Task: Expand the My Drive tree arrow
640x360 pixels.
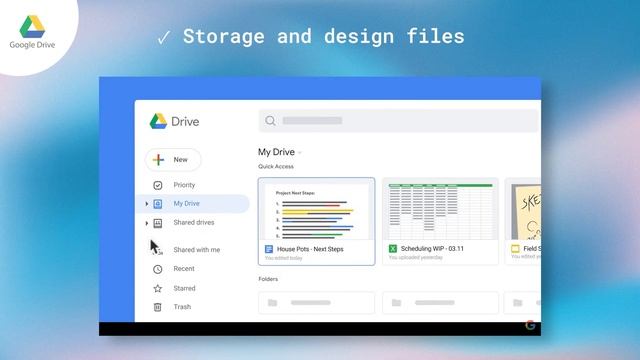Action: coord(147,204)
